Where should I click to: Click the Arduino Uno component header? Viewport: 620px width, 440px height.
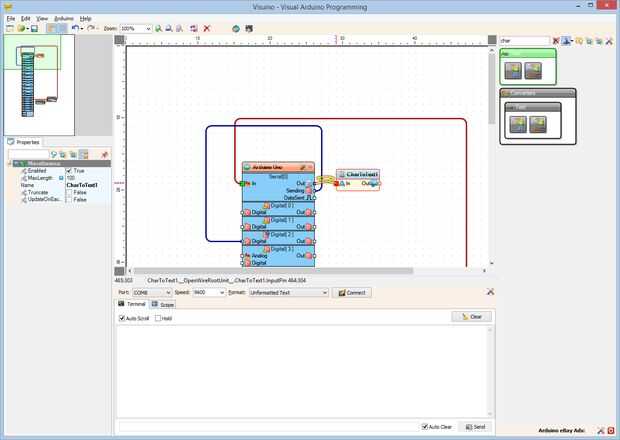click(278, 168)
